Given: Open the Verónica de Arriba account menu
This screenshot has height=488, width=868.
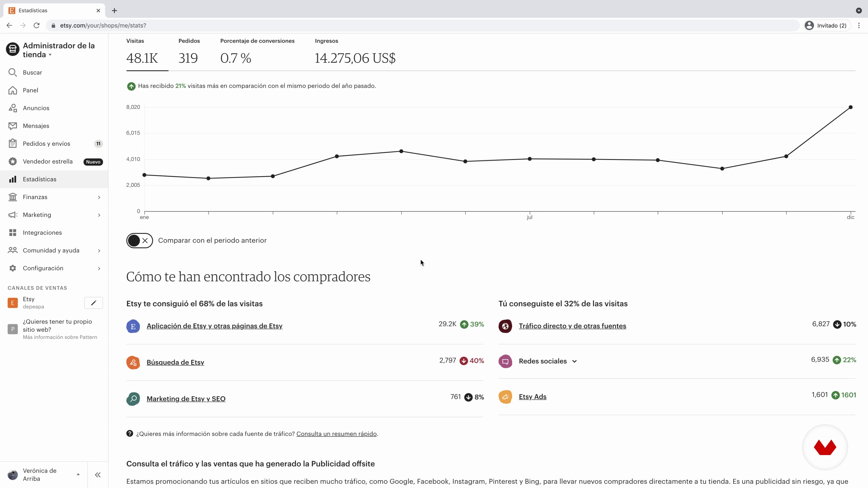Looking at the screenshot, I should tap(44, 475).
